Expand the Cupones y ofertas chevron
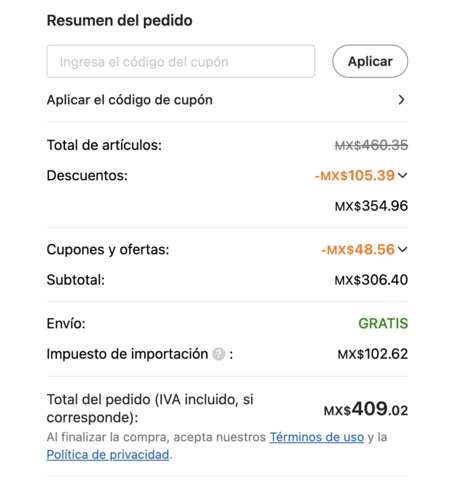Viewport: 450px width, 484px height. click(x=403, y=249)
